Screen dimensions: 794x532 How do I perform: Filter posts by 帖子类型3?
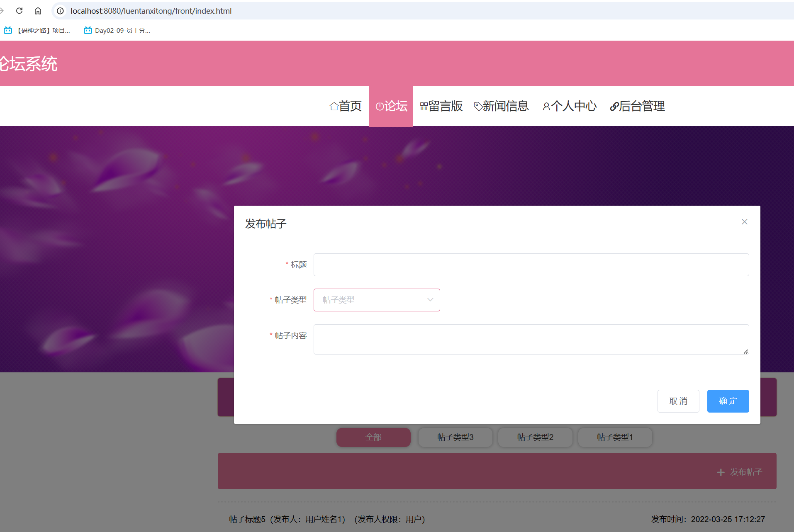click(x=455, y=437)
